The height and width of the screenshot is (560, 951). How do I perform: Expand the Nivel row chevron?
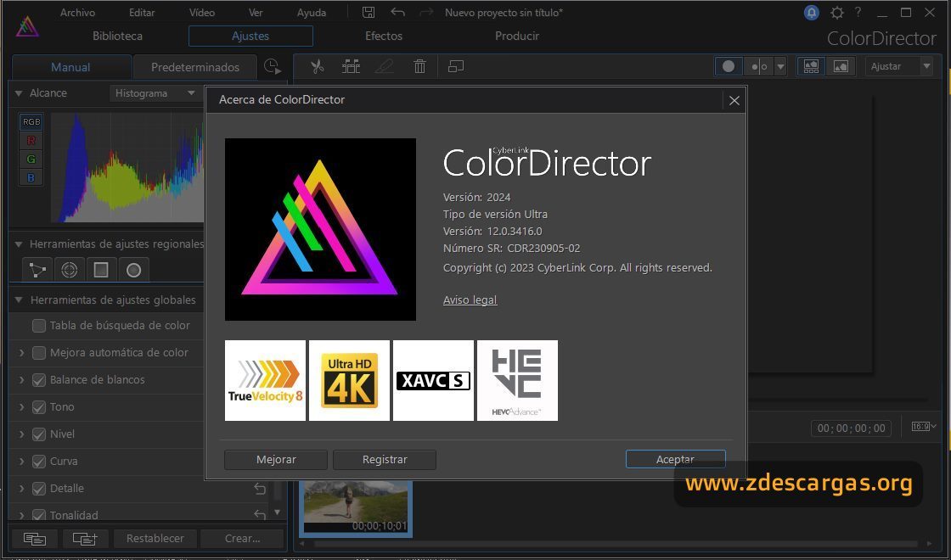point(22,434)
